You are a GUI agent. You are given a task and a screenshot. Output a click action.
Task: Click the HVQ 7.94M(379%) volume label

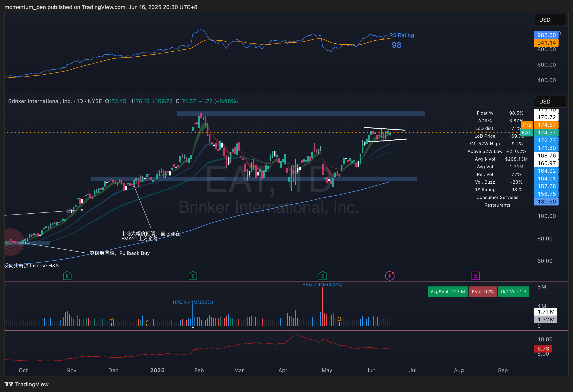tap(322, 284)
